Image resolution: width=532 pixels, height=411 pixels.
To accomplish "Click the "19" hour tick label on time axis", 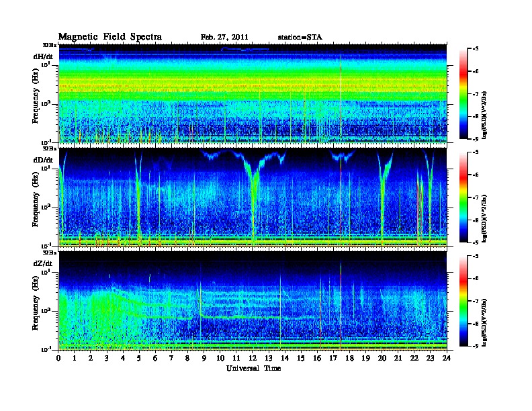I will tap(365, 358).
